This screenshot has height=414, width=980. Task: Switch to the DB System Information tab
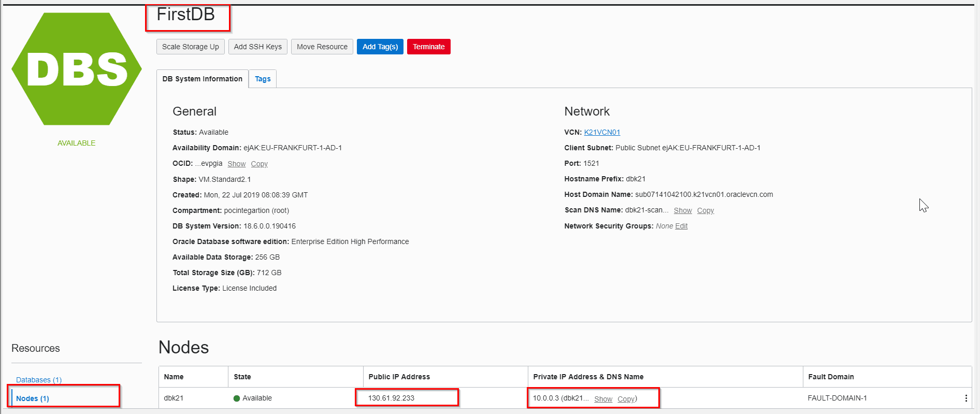[x=203, y=79]
